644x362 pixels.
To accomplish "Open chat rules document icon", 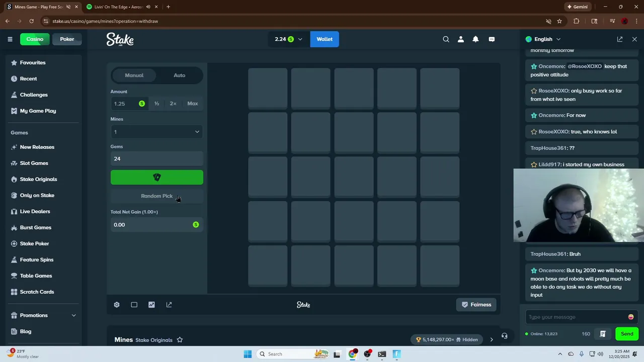I will 603,334.
